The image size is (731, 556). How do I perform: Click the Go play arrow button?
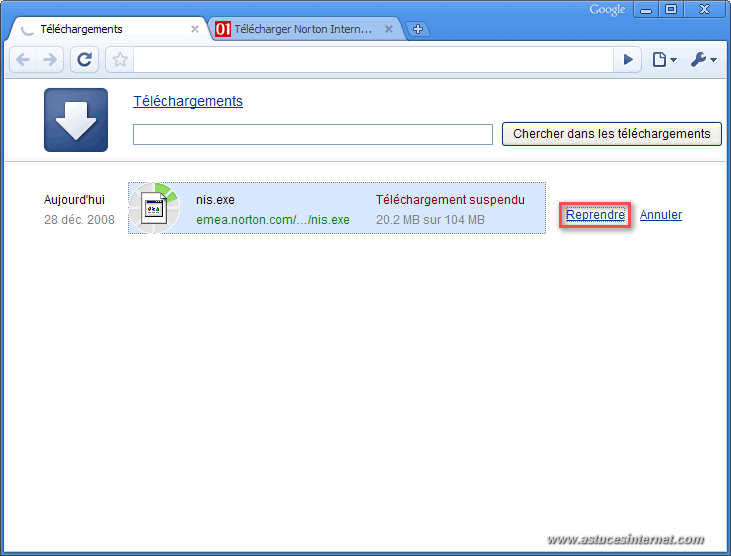(628, 60)
